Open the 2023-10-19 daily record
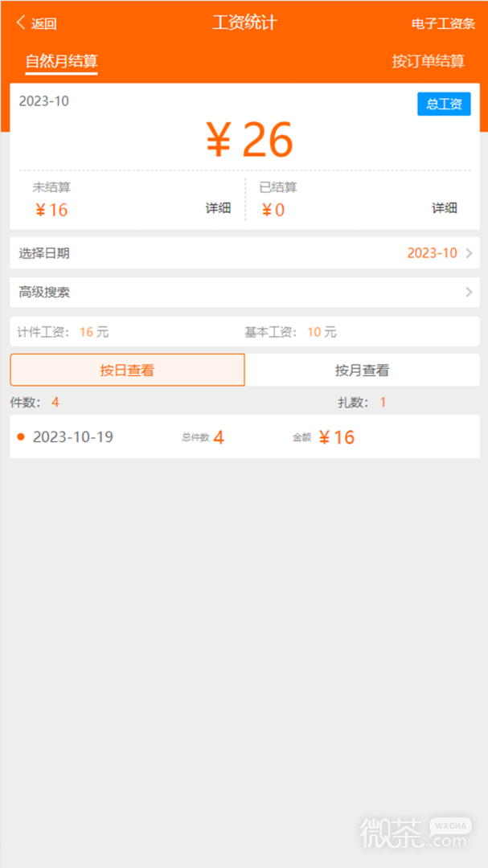Screen dimensions: 488x868 (x=245, y=436)
